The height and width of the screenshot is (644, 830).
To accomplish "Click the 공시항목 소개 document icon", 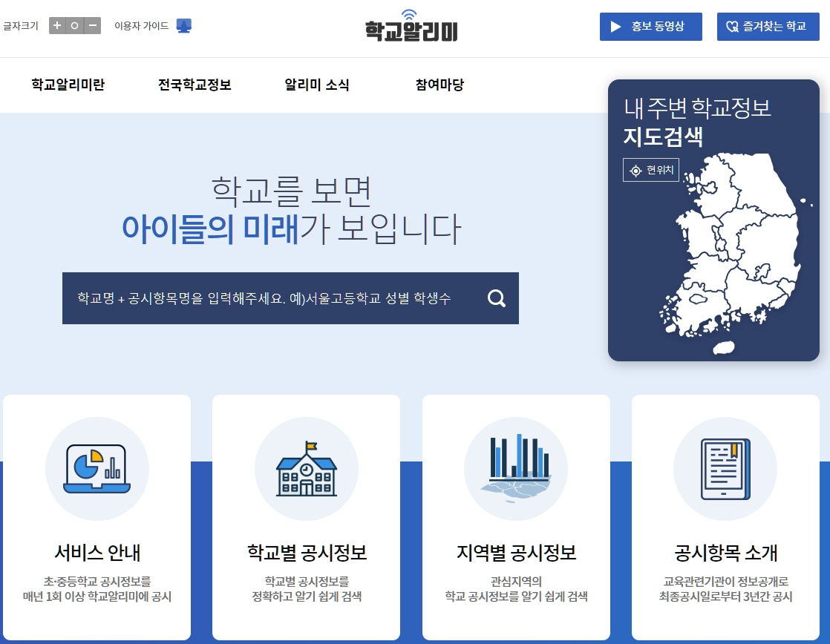I will [725, 469].
